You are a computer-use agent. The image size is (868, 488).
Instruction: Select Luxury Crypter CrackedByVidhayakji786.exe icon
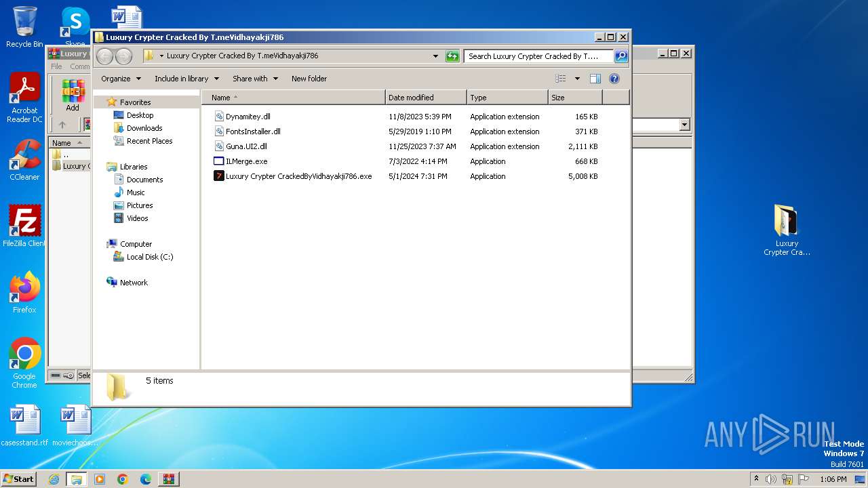219,176
